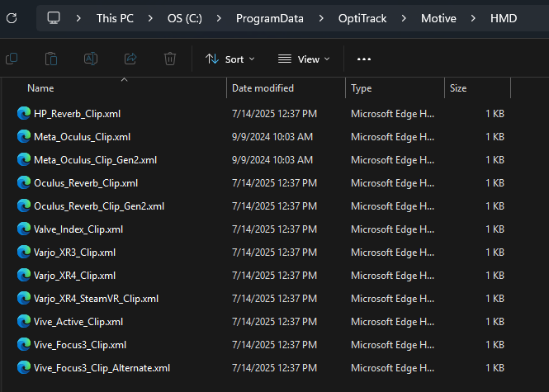The image size is (549, 392).
Task: Sort by Type column header
Action: (x=361, y=88)
